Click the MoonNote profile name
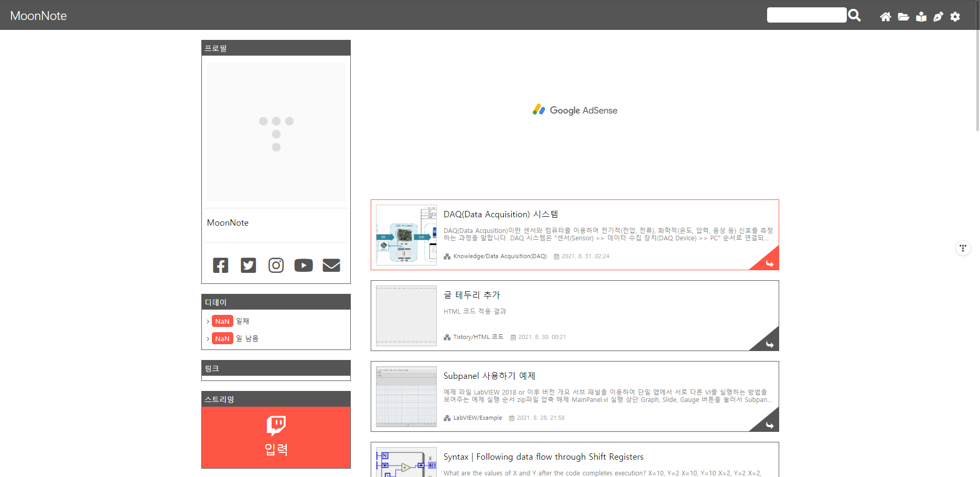Viewport: 980px width, 477px height. point(228,223)
